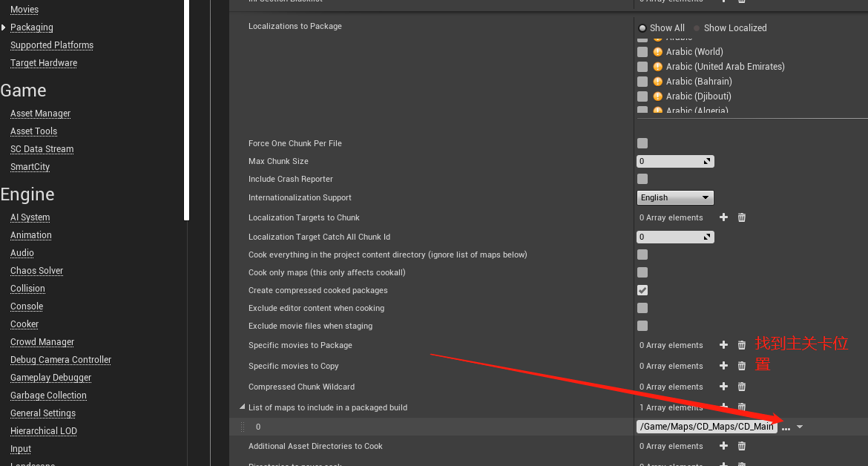Check Arabic (United Arab Emirates) localization
The height and width of the screenshot is (466, 868).
click(642, 67)
